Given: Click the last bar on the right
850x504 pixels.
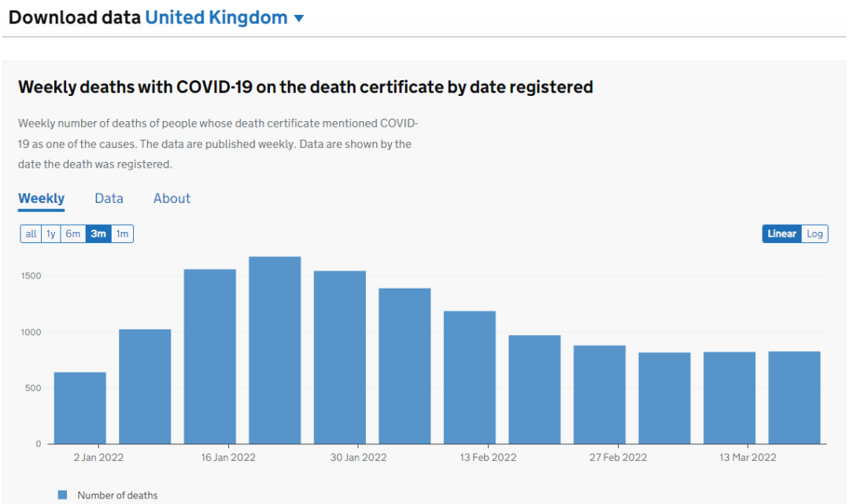Looking at the screenshot, I should 794,397.
